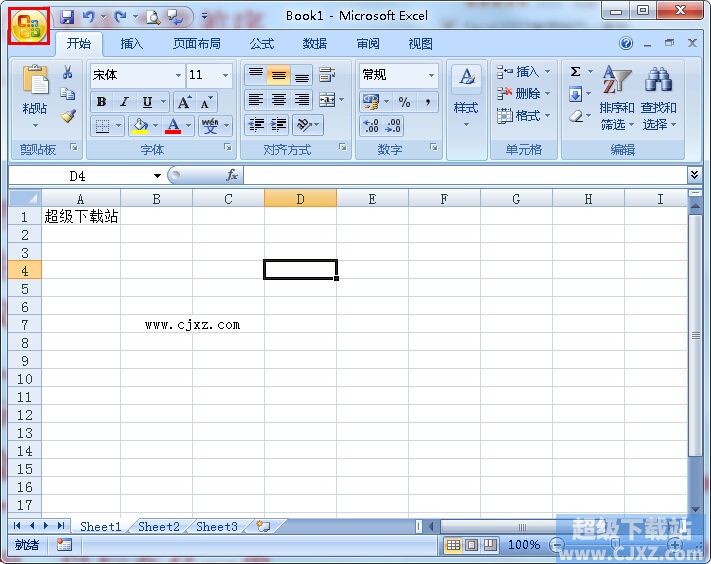Switch to the 数据 ribbon tab

click(x=314, y=44)
